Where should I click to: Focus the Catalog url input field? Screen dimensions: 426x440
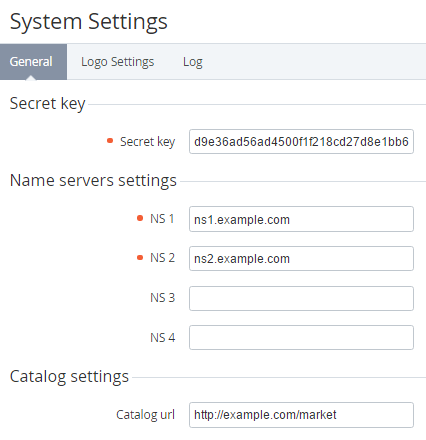[x=301, y=415]
